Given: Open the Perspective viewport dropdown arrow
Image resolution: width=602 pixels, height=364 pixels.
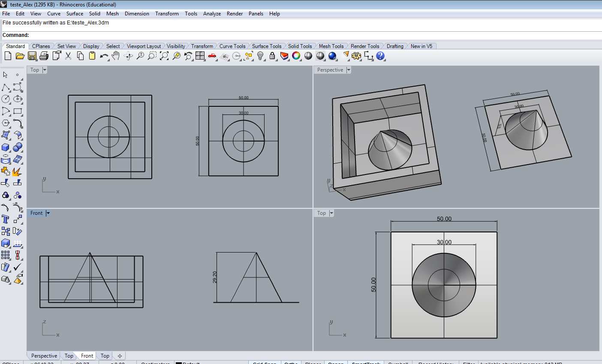Looking at the screenshot, I should coord(349,70).
